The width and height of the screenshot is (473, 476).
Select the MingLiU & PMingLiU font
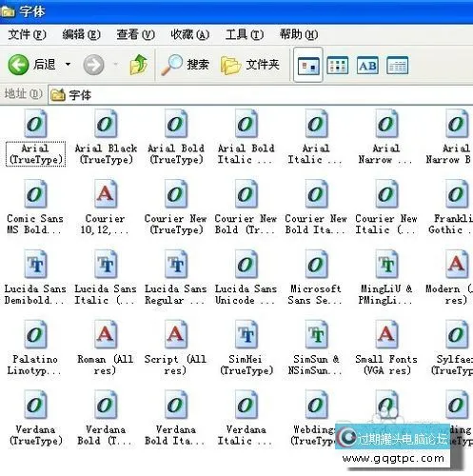(386, 264)
